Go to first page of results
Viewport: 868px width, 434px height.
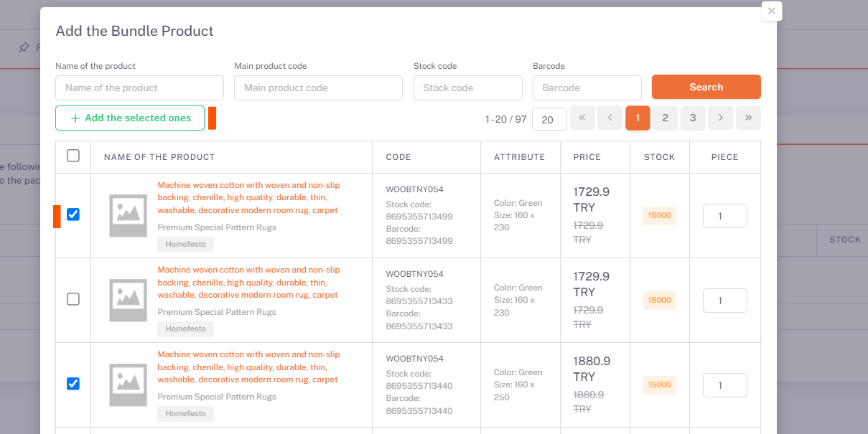(x=582, y=118)
